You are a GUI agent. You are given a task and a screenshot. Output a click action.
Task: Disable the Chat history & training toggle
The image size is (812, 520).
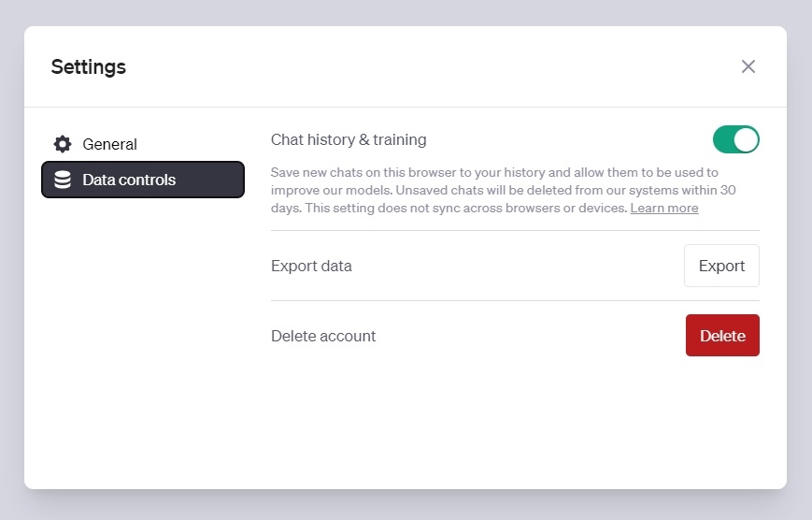point(736,139)
